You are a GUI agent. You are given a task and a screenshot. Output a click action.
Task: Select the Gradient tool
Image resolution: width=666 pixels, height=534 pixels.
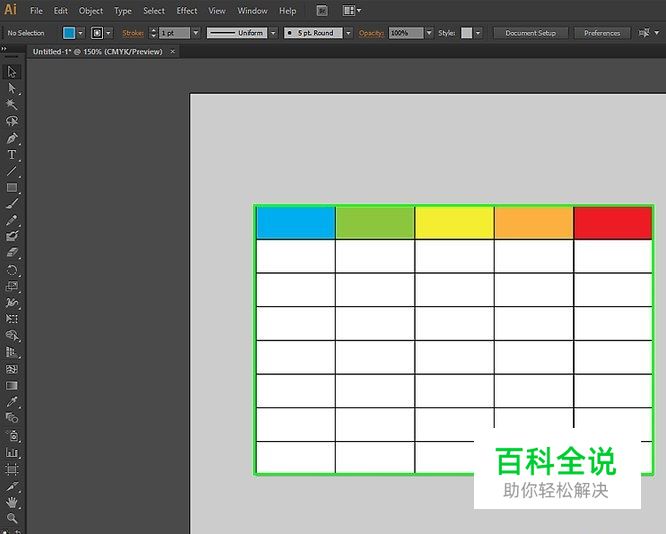(12, 385)
